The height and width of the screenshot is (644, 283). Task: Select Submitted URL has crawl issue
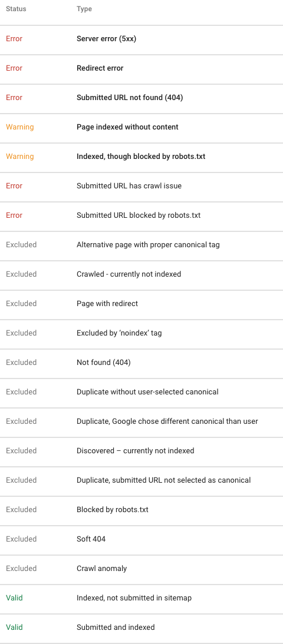[x=141, y=186]
